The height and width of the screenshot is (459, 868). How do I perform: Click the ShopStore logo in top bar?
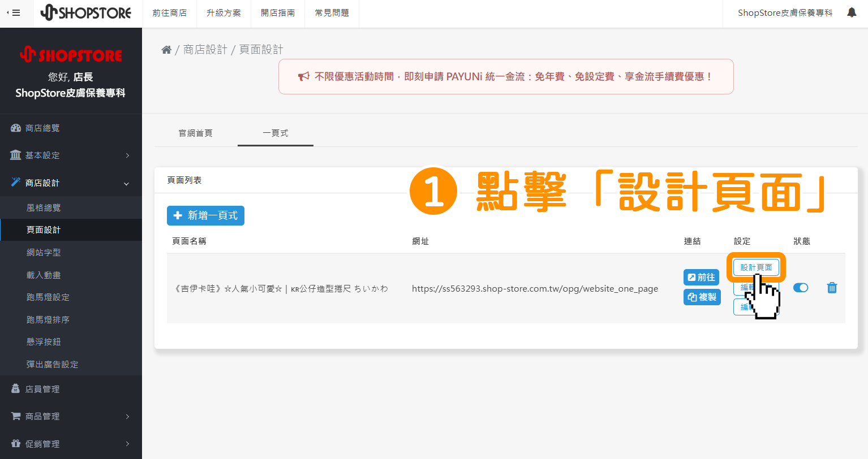pyautogui.click(x=86, y=12)
